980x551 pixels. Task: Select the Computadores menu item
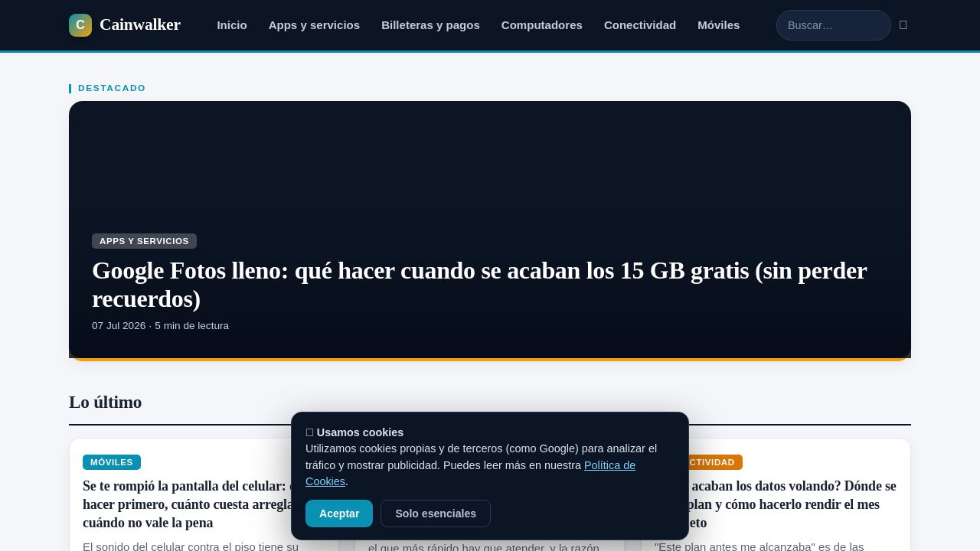point(542,25)
